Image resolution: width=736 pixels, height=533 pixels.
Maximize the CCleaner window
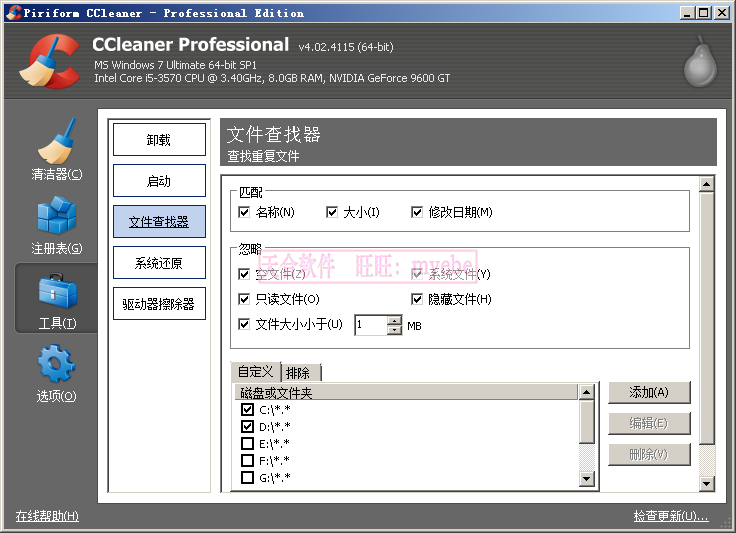pos(704,13)
